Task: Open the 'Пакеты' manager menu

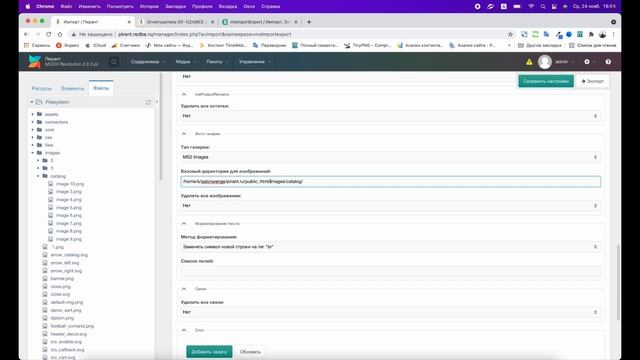Action: click(217, 62)
